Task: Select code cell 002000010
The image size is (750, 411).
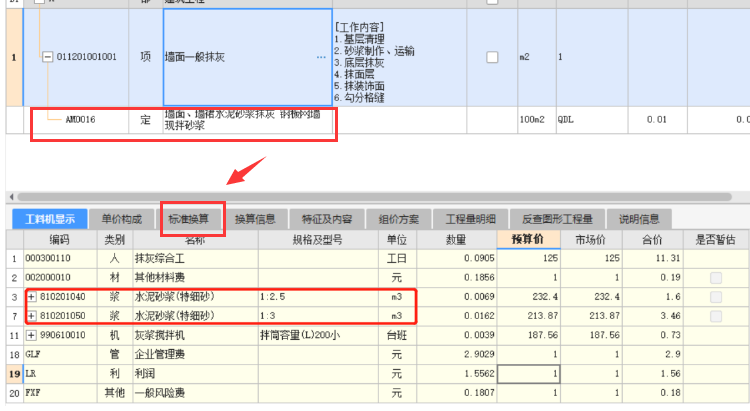Action: (x=59, y=278)
